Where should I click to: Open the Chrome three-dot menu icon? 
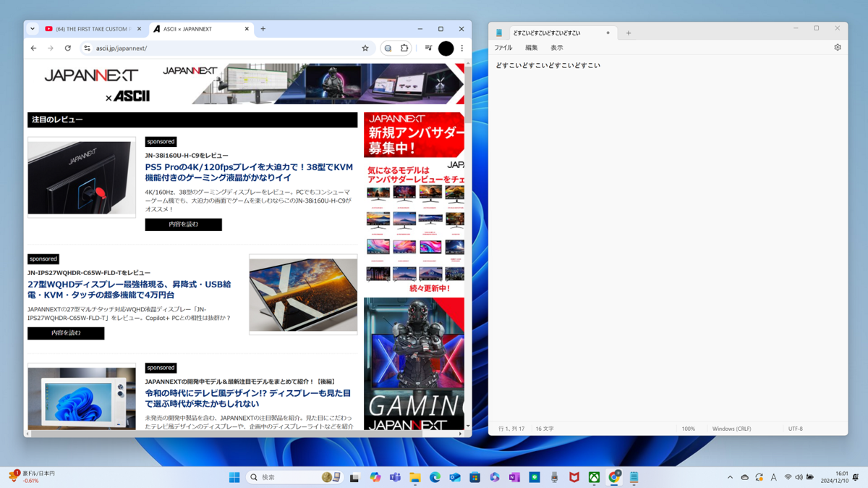click(x=461, y=48)
